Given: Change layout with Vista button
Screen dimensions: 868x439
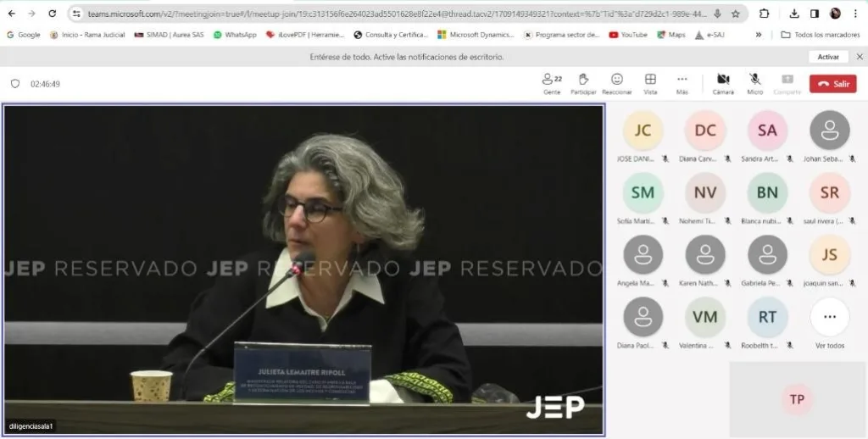Looking at the screenshot, I should (x=650, y=84).
